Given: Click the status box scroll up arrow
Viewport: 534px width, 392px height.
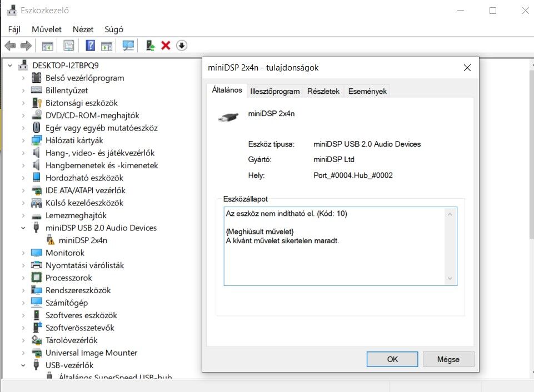Looking at the screenshot, I should pyautogui.click(x=450, y=214).
